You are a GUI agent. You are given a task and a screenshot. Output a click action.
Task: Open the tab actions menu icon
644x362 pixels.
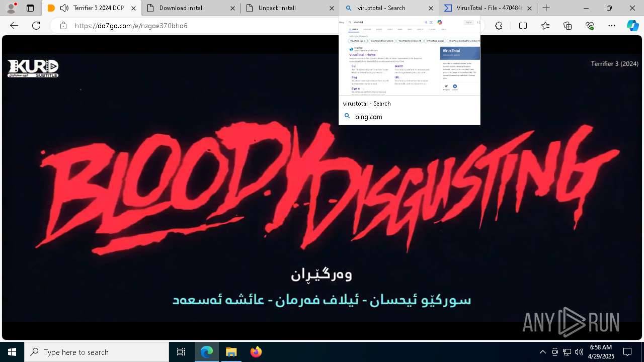pos(30,8)
